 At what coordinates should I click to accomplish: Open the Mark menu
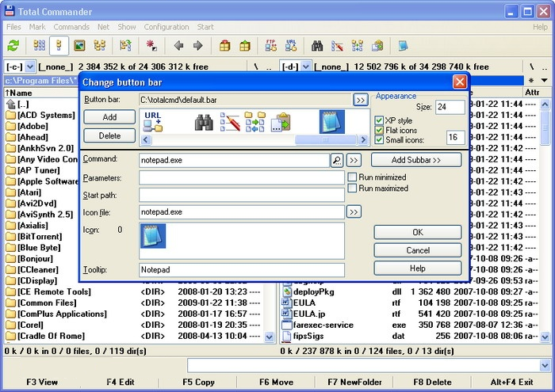pyautogui.click(x=37, y=27)
